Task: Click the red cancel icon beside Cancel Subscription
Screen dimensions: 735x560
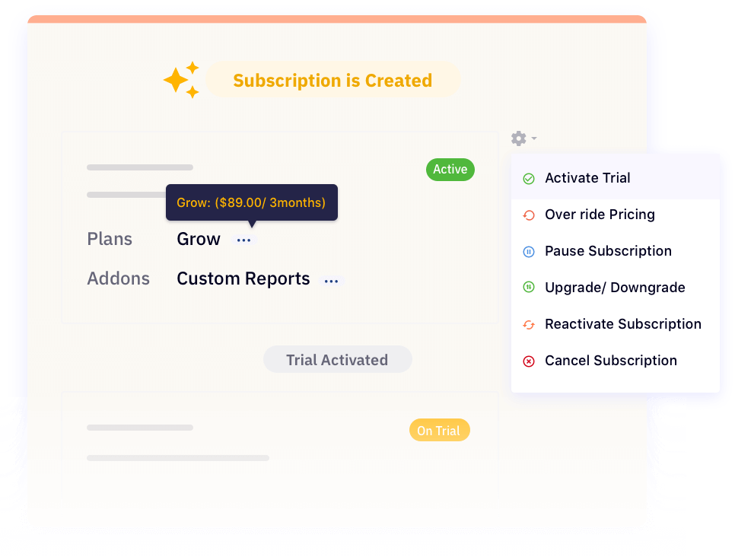Action: pos(530,361)
